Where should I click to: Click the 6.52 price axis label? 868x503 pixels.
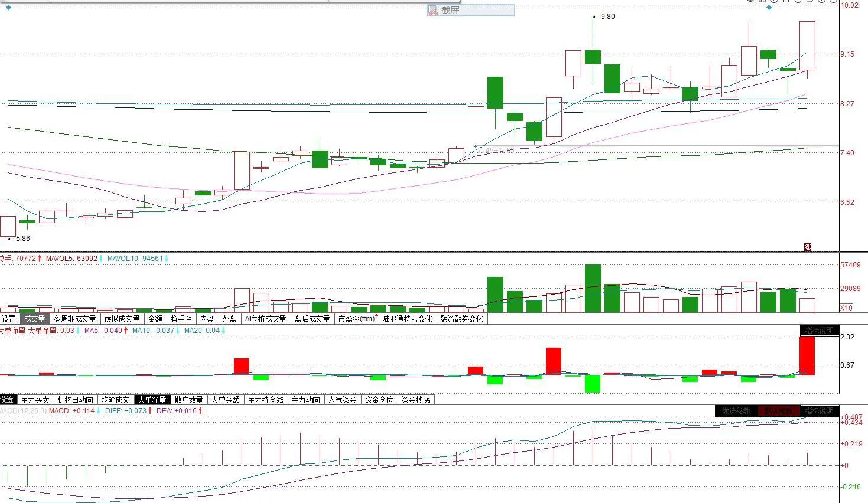(x=847, y=202)
